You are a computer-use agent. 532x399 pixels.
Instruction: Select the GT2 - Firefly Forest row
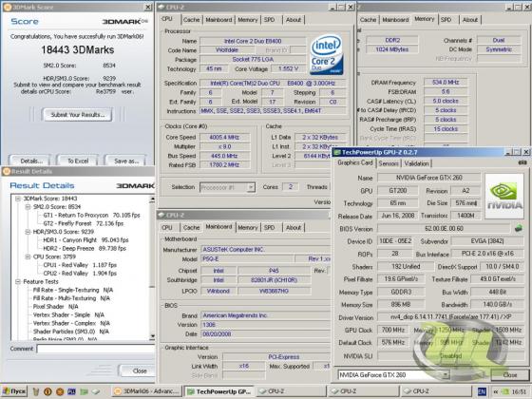[x=84, y=223]
